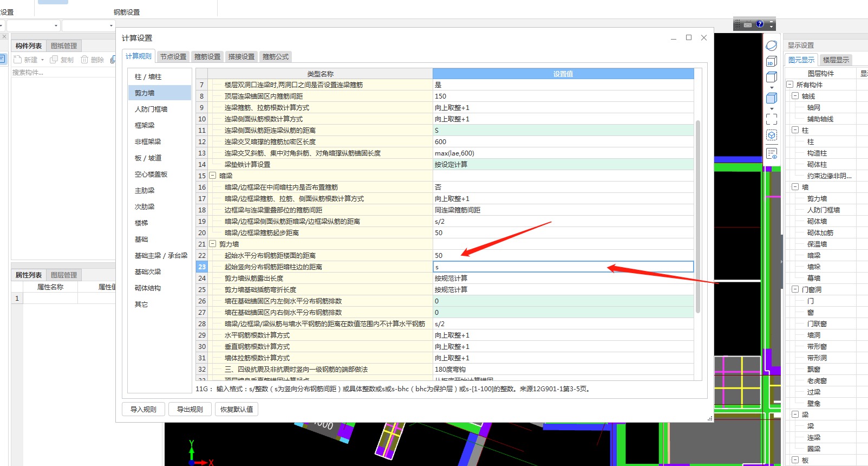Collapse the 门窗洞 tree node

click(x=795, y=289)
